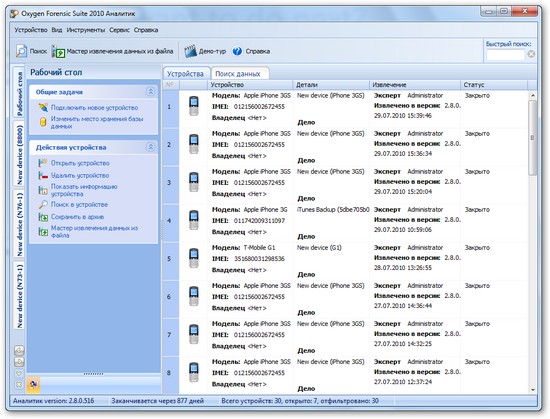Open the Устройство menu
Viewport: 550px width, 419px height.
(31, 30)
